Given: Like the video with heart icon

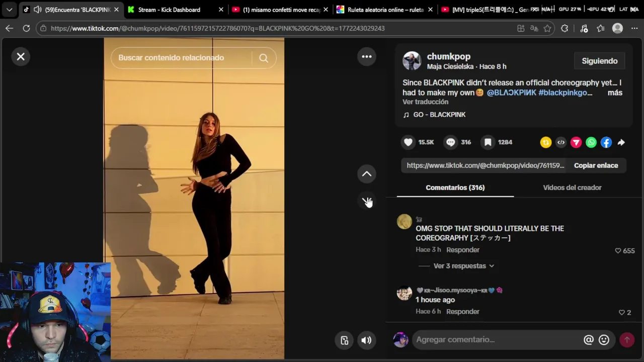Looking at the screenshot, I should point(409,142).
